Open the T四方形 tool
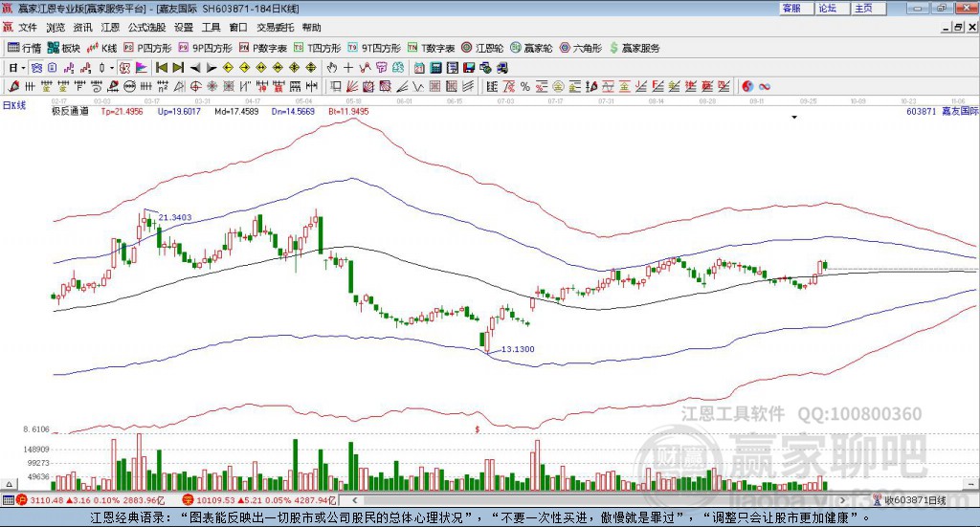 [317, 48]
